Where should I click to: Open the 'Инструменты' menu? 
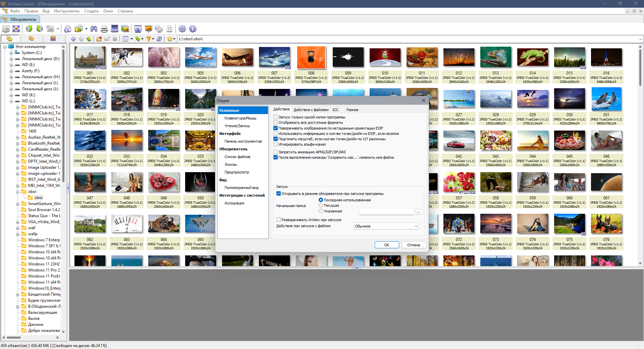(66, 11)
